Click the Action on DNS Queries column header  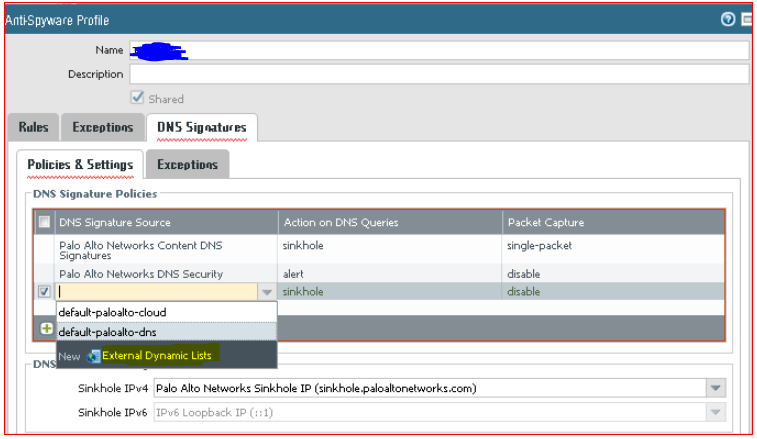click(x=390, y=223)
